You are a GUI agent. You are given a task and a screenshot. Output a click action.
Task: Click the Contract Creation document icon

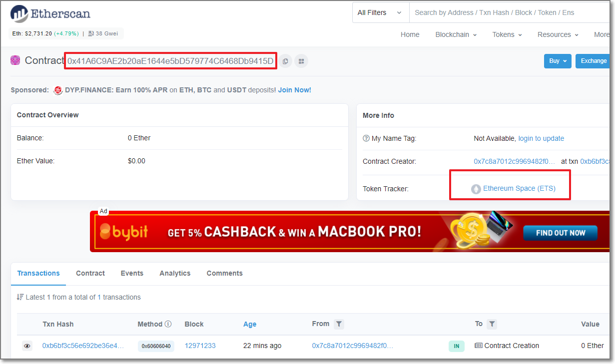click(479, 346)
